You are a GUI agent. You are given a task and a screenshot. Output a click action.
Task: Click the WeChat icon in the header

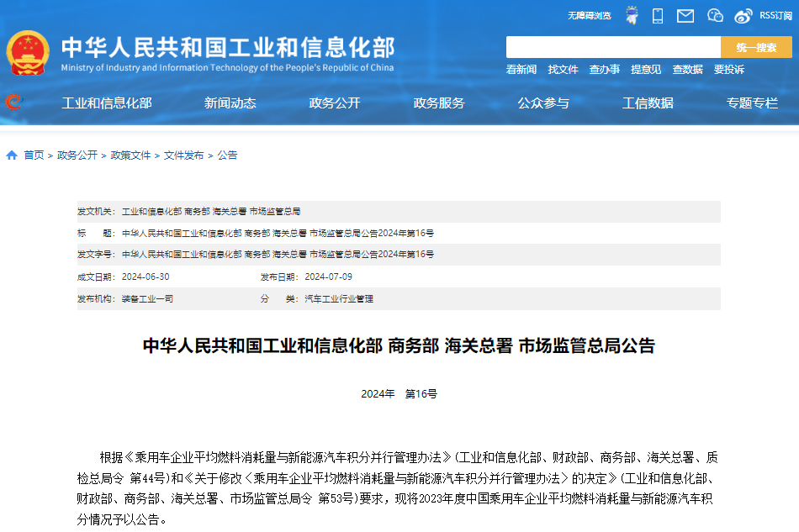715,14
